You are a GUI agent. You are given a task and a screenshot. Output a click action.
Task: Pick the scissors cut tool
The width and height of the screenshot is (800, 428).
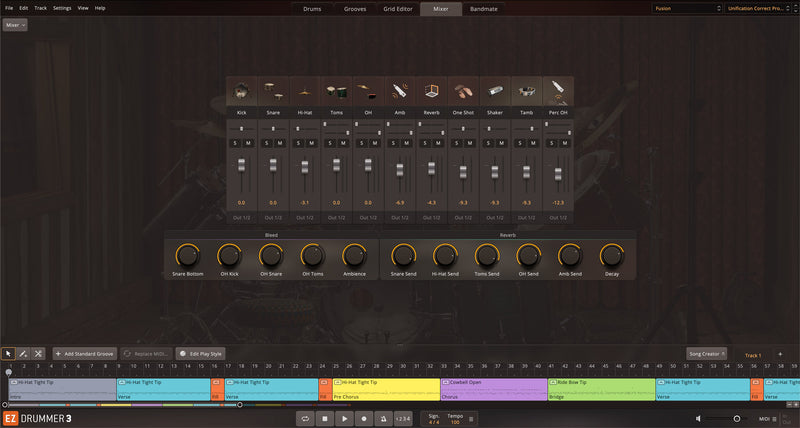pos(38,354)
